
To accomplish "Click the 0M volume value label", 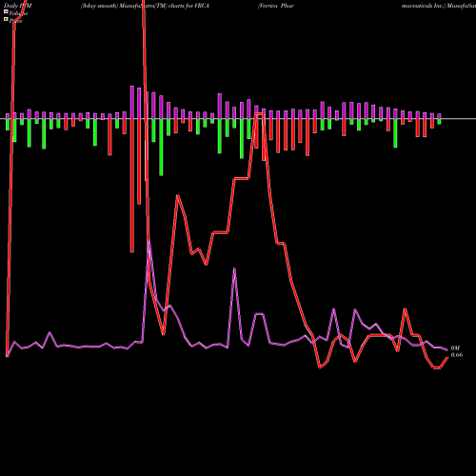I will pyautogui.click(x=455, y=348).
